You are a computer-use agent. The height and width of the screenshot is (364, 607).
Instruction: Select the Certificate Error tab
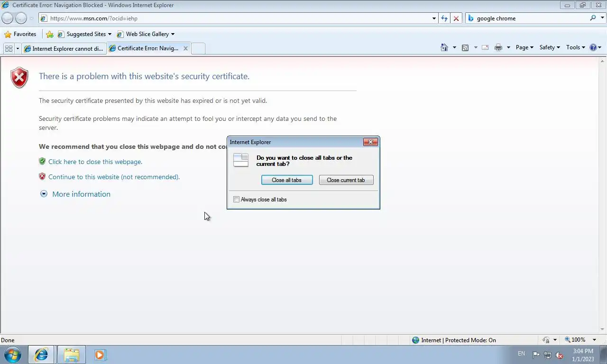pyautogui.click(x=145, y=48)
